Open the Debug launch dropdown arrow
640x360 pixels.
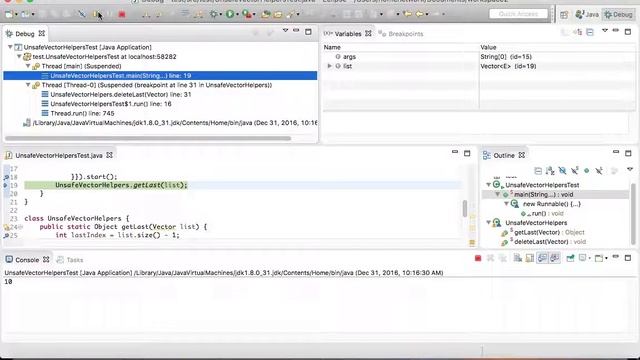pos(220,15)
